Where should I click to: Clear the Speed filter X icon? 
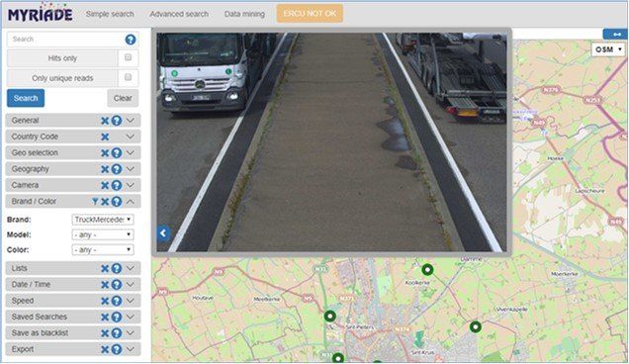point(105,301)
